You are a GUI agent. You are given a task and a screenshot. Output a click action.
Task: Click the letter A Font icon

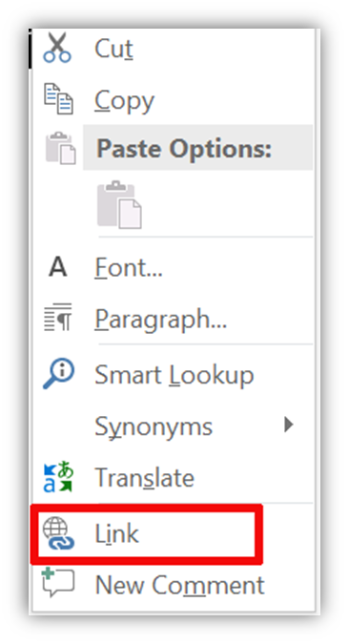click(x=58, y=267)
